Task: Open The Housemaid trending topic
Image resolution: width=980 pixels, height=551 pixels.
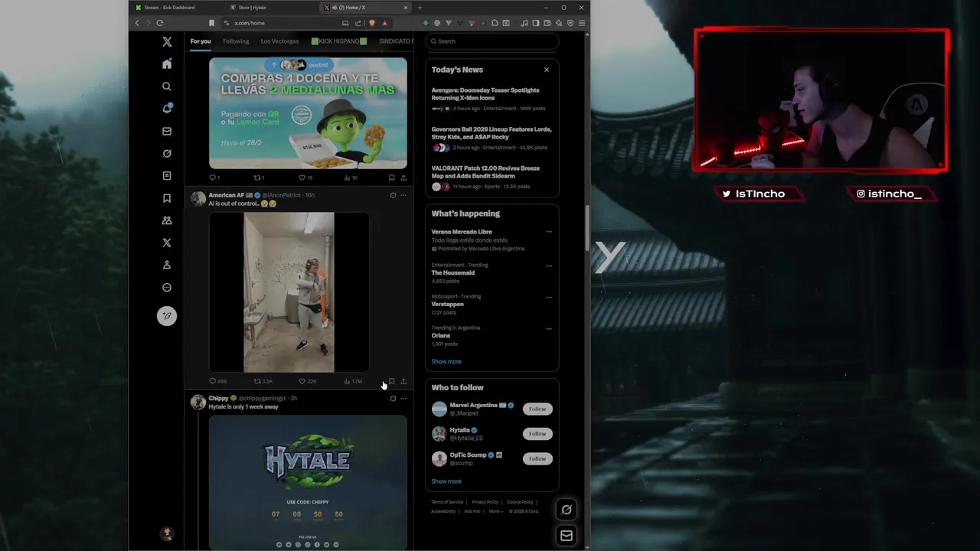Action: pos(453,272)
